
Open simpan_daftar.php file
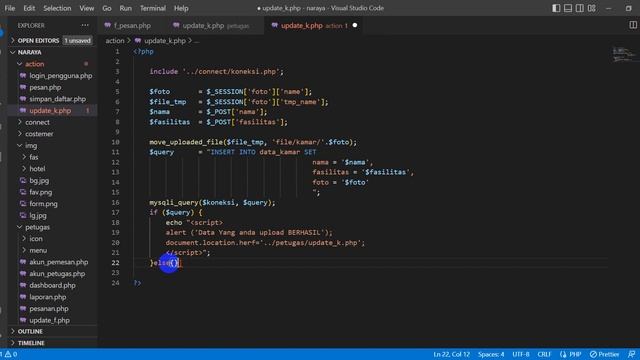(57, 99)
